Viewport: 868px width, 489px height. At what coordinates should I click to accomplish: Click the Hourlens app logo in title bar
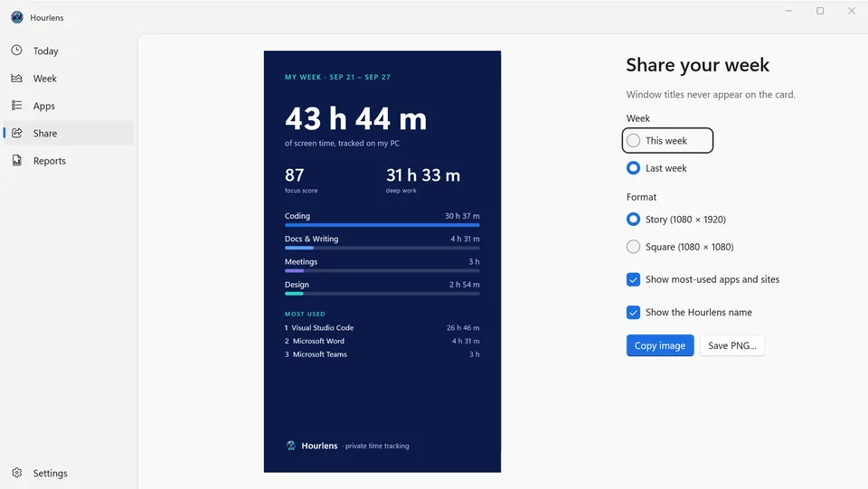[x=17, y=17]
